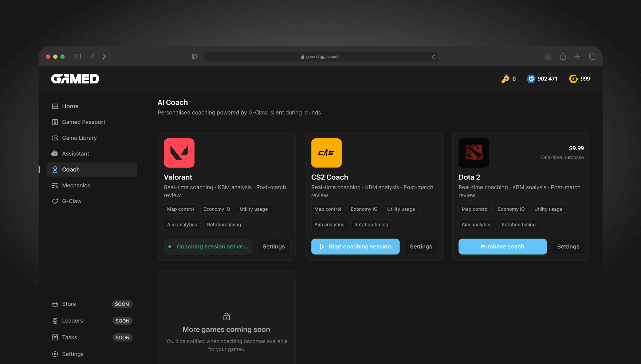Click the Settings gear icon in sidebar
This screenshot has height=364, width=641.
tap(55, 354)
